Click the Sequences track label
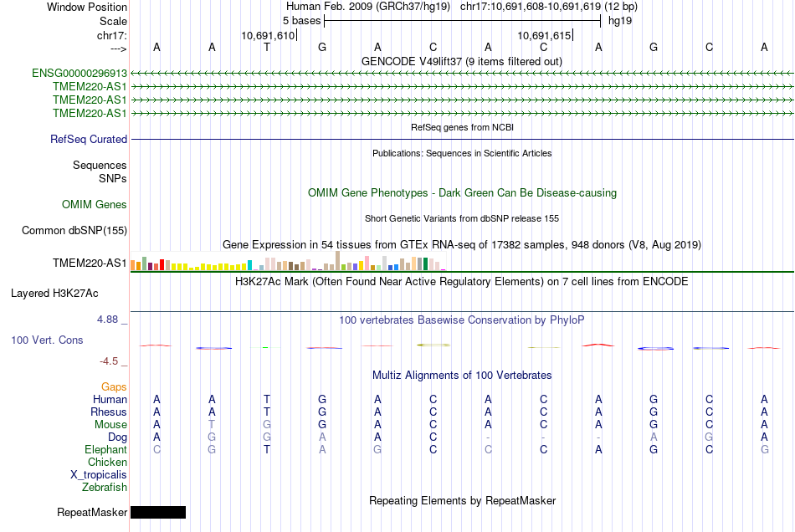 (100, 165)
